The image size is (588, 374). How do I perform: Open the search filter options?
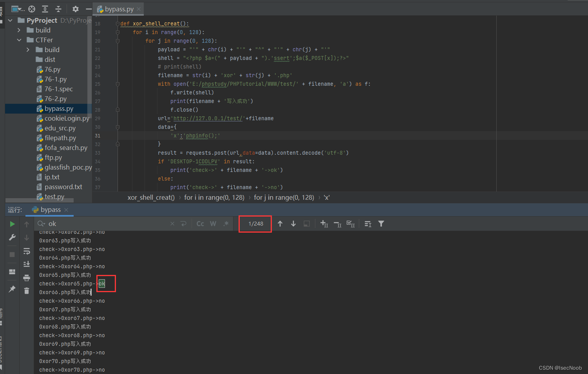coord(381,224)
